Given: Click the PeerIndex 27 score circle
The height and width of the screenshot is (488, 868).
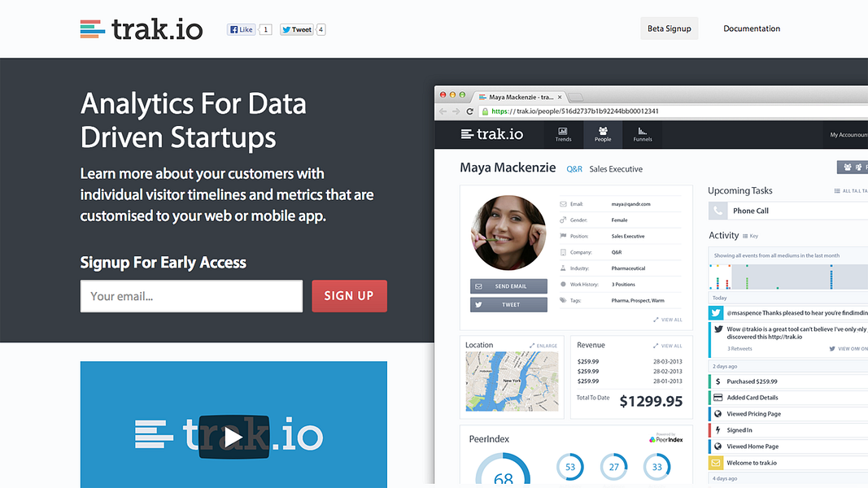Looking at the screenshot, I should (613, 467).
